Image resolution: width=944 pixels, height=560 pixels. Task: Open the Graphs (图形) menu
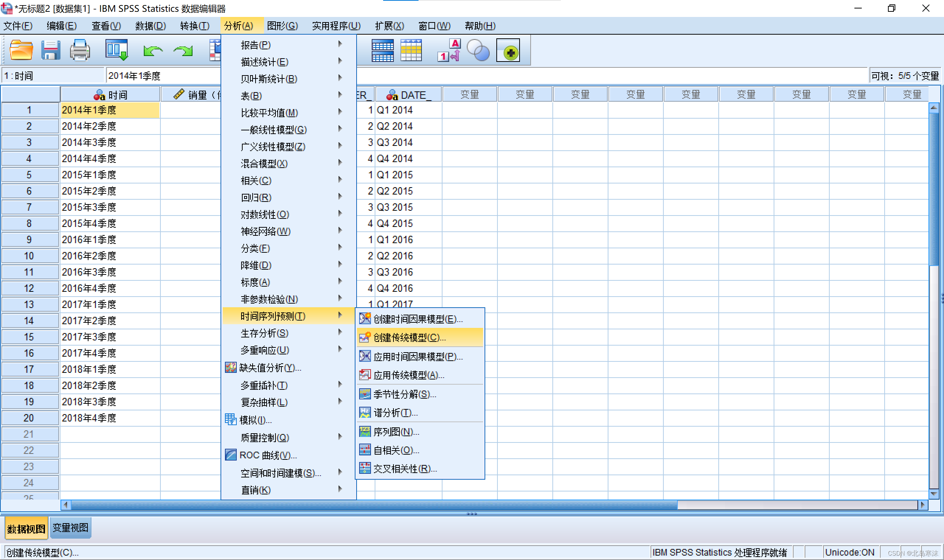(282, 26)
